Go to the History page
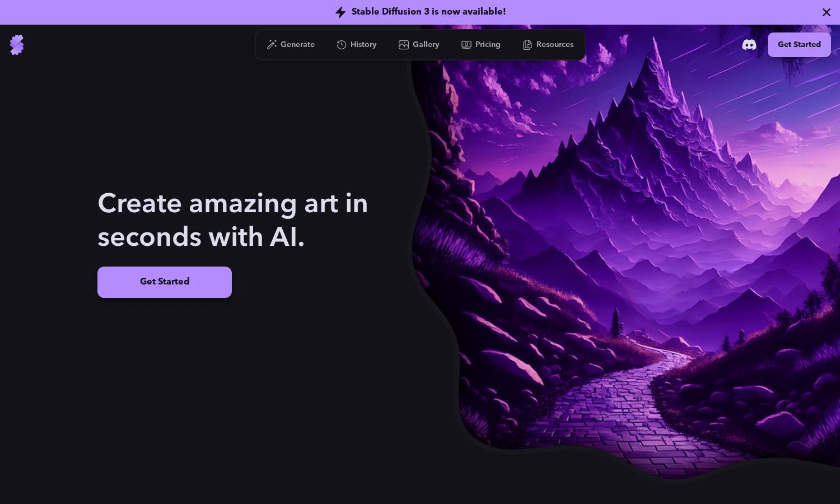840x504 pixels. click(357, 45)
